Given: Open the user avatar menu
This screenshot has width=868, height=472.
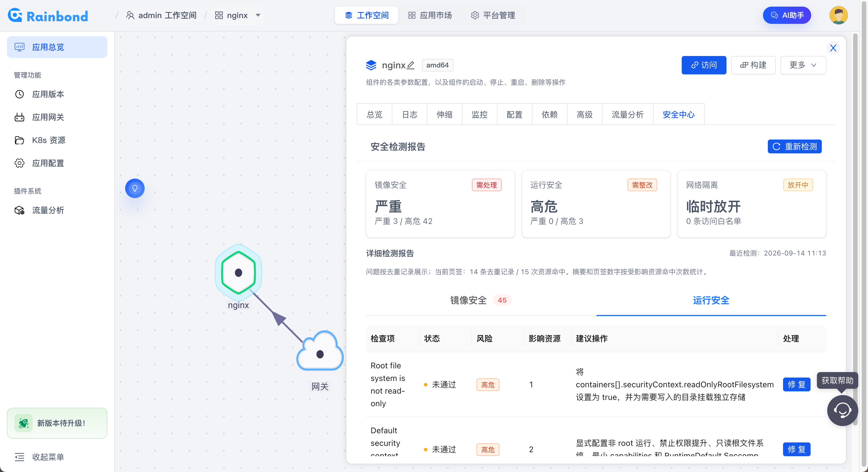Looking at the screenshot, I should click(838, 16).
